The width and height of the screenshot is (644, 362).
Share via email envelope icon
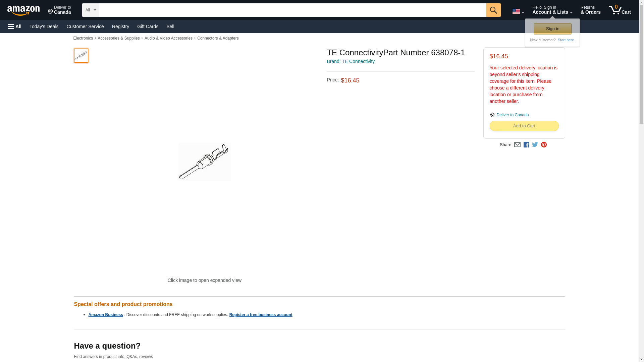pos(517,145)
